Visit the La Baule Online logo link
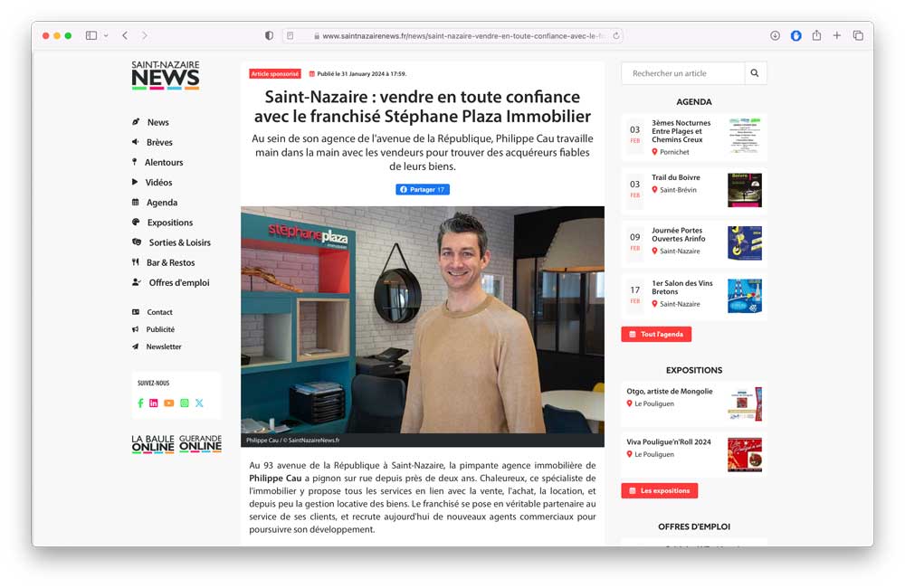 point(153,444)
